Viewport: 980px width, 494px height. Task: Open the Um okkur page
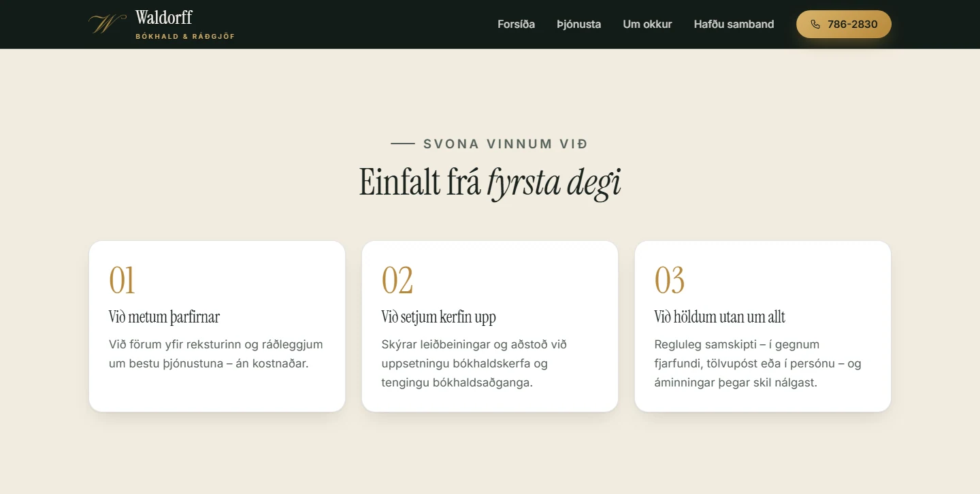(647, 24)
